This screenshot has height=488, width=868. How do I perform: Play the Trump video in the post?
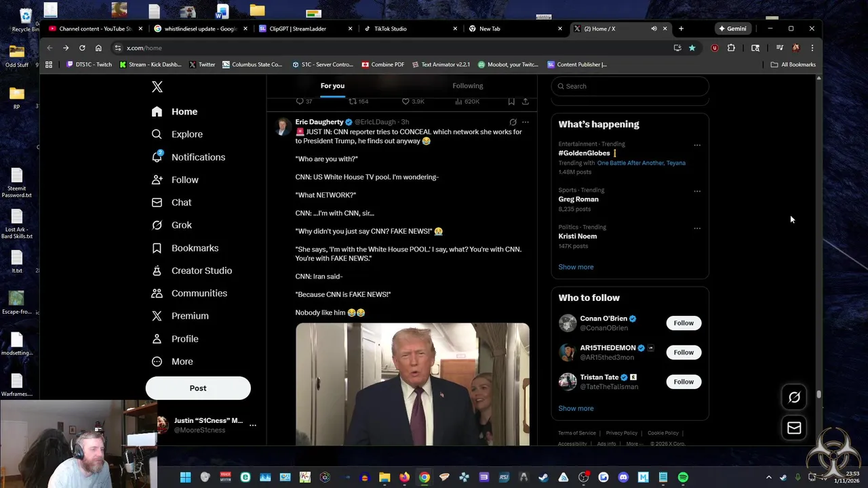412,384
